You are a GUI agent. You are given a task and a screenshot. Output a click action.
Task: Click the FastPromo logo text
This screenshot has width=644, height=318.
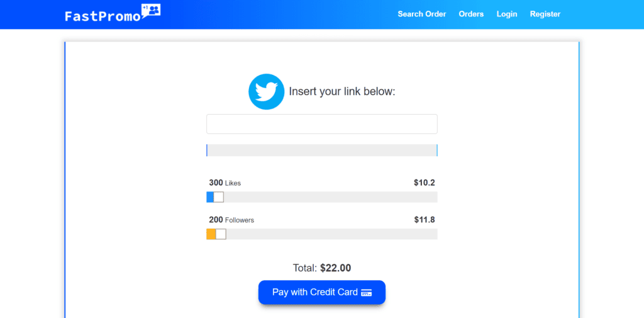point(103,16)
